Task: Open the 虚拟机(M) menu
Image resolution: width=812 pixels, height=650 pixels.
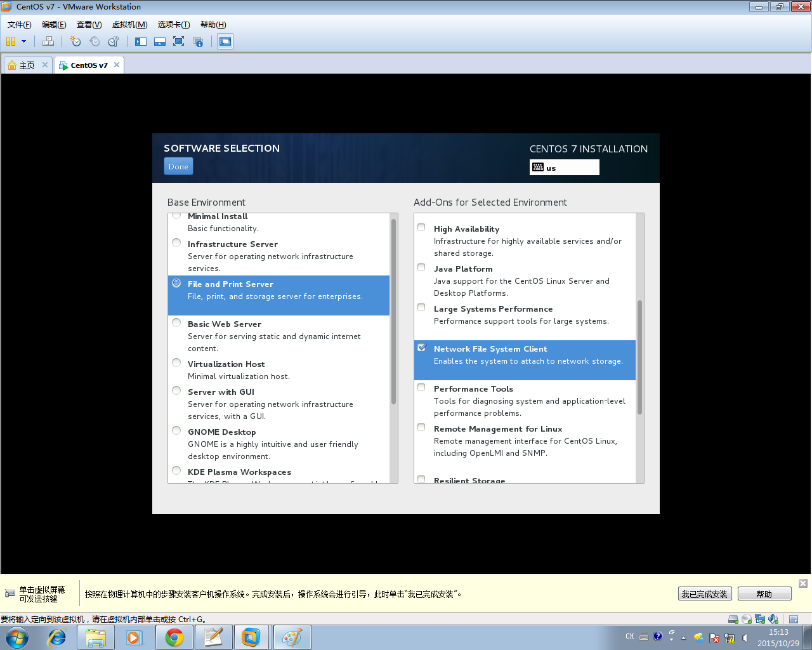Action: (x=130, y=25)
